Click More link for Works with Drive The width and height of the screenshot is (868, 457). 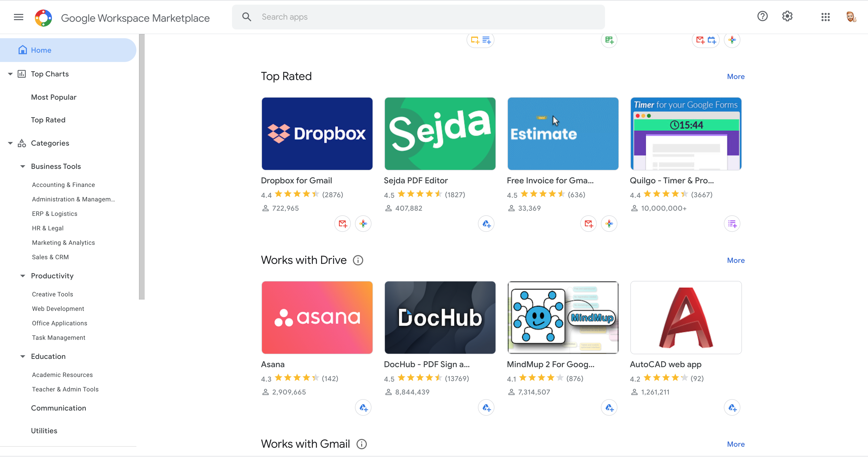(x=735, y=261)
